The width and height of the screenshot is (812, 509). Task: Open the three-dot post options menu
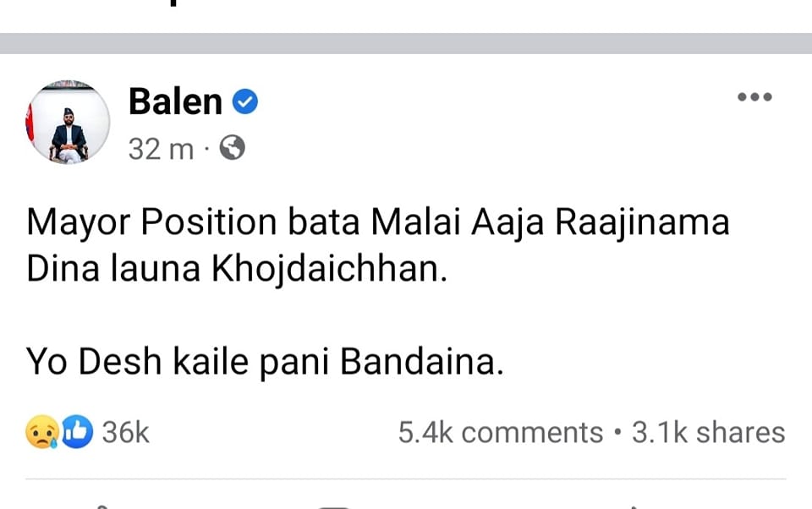pyautogui.click(x=754, y=98)
